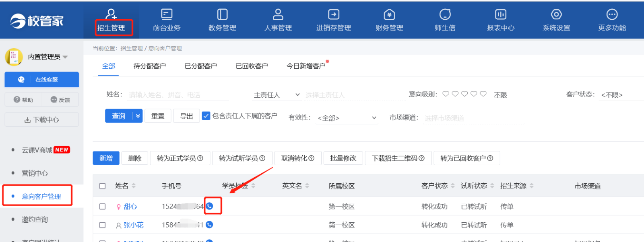This screenshot has width=644, height=242.
Task: Click 反馈 button in sidebar
Action: 60,100
